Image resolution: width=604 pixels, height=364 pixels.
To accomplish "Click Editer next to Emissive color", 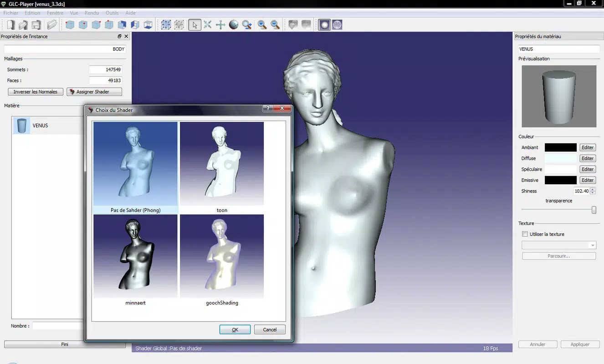I will pyautogui.click(x=588, y=180).
